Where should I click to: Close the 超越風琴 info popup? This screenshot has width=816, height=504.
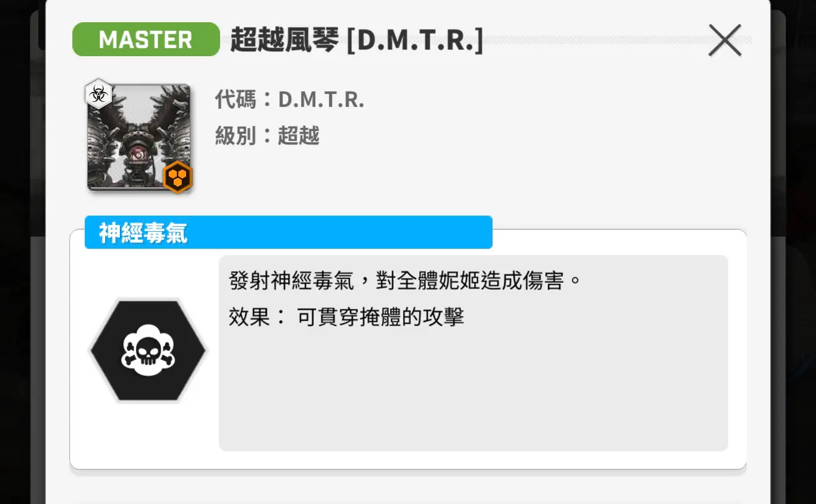coord(725,40)
